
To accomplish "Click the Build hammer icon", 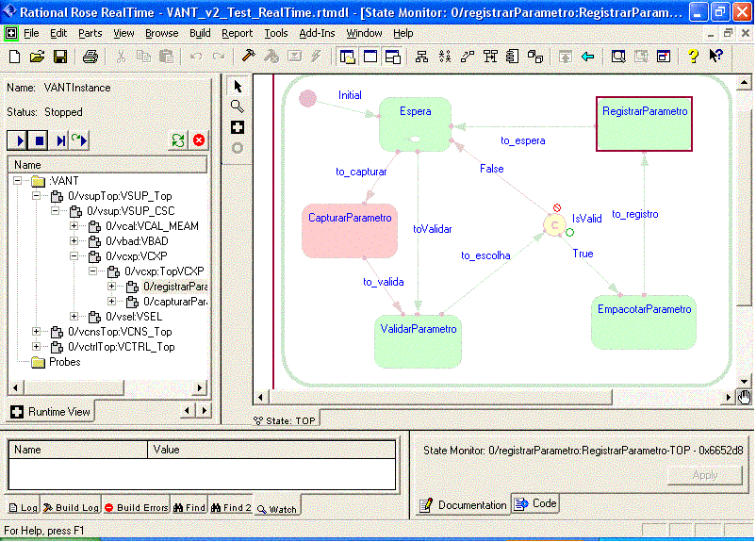I will [x=248, y=56].
